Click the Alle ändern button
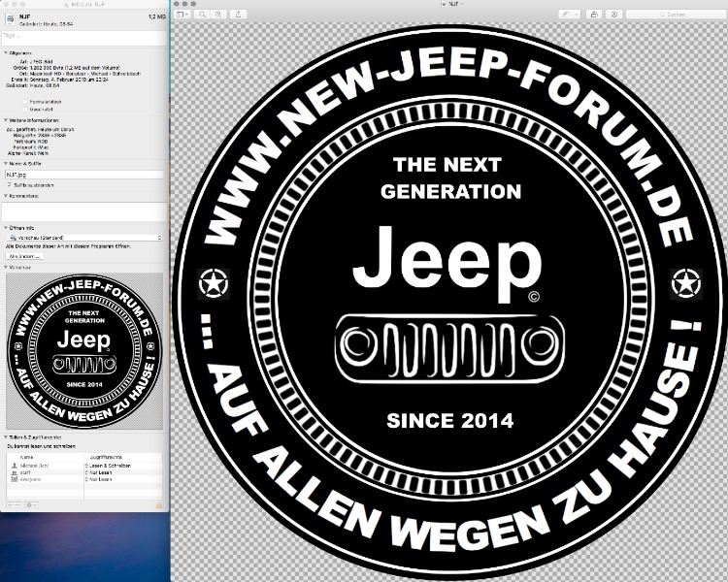This screenshot has height=582, width=728. tap(24, 255)
